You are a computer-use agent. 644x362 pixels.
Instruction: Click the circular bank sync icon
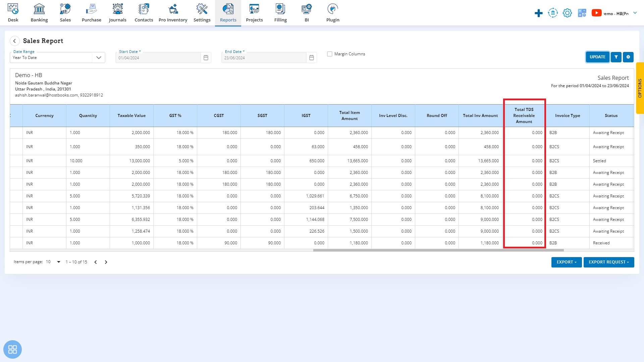553,13
